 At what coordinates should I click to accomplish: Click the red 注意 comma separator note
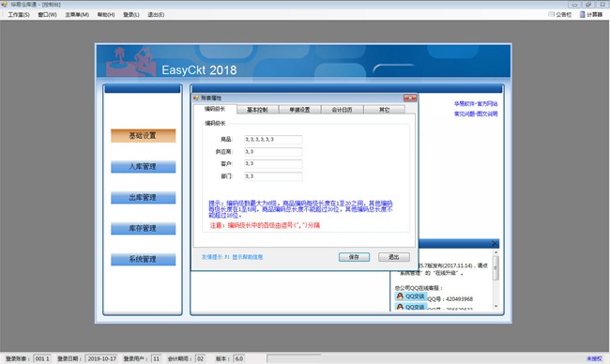[265, 225]
